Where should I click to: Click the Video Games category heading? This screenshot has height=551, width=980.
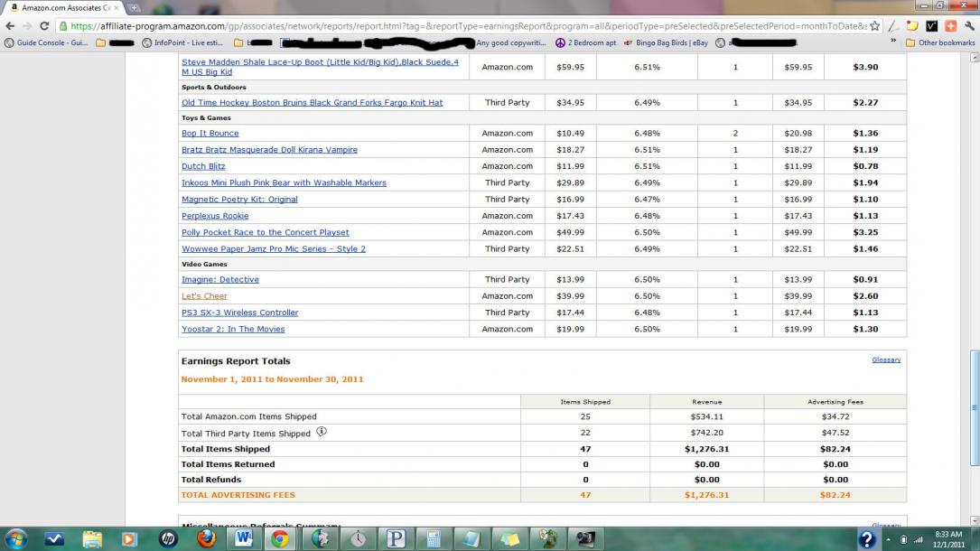tap(204, 265)
